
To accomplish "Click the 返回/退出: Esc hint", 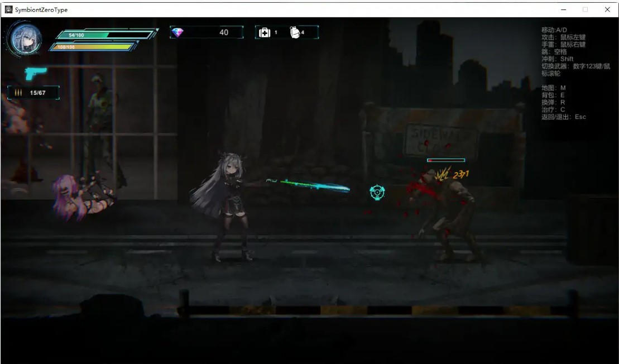I will (x=563, y=117).
